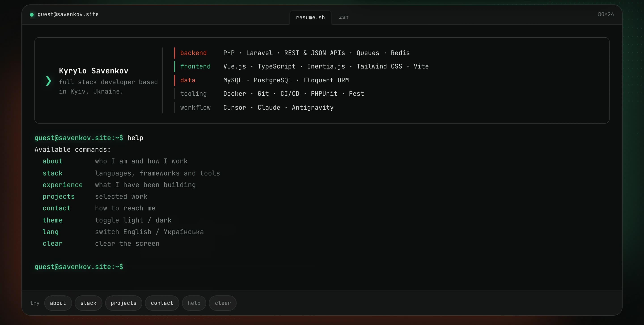Open the zsh tab
The width and height of the screenshot is (644, 325).
tap(343, 17)
